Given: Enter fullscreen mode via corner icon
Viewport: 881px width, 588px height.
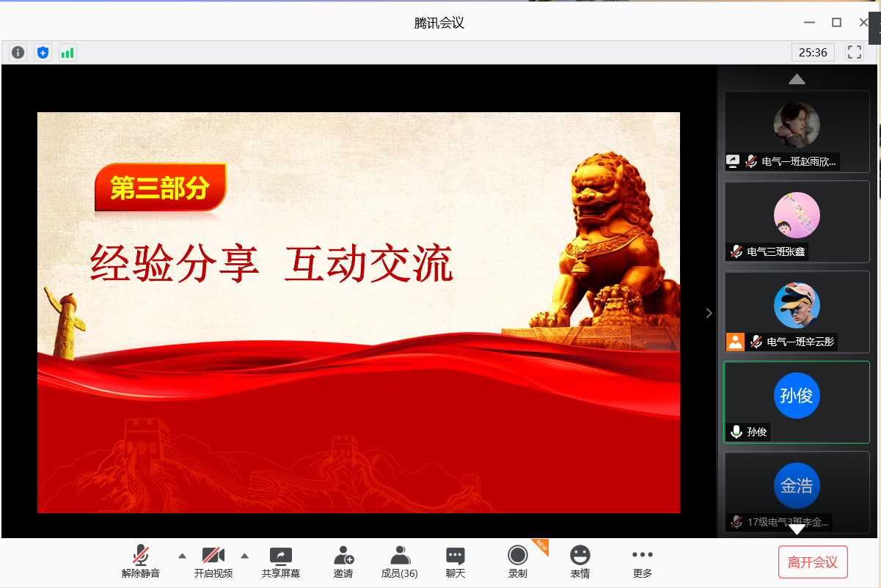Looking at the screenshot, I should (854, 52).
